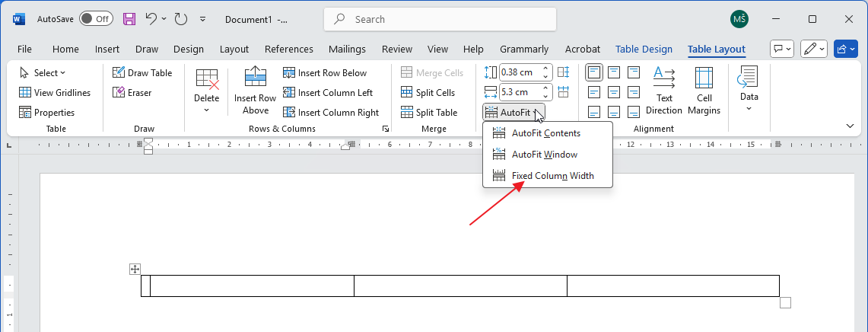868x332 pixels.
Task: Click the table move handle
Action: [135, 270]
